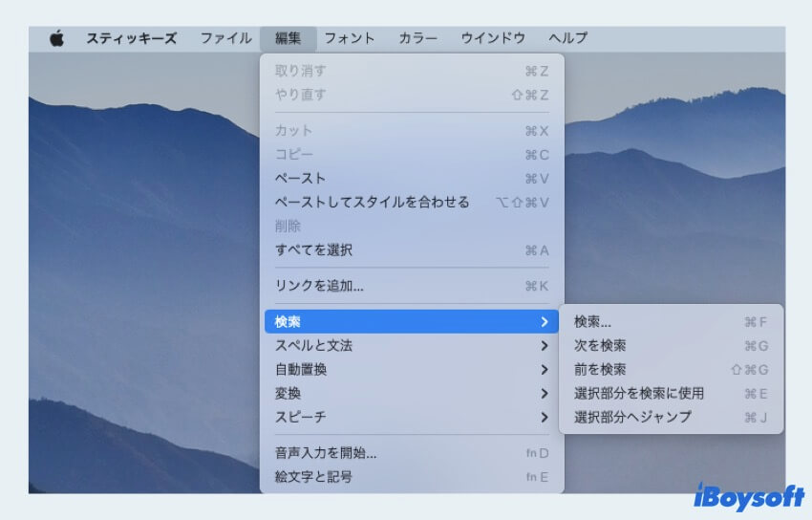
Task: Click the Apple logo menu icon
Action: [56, 39]
